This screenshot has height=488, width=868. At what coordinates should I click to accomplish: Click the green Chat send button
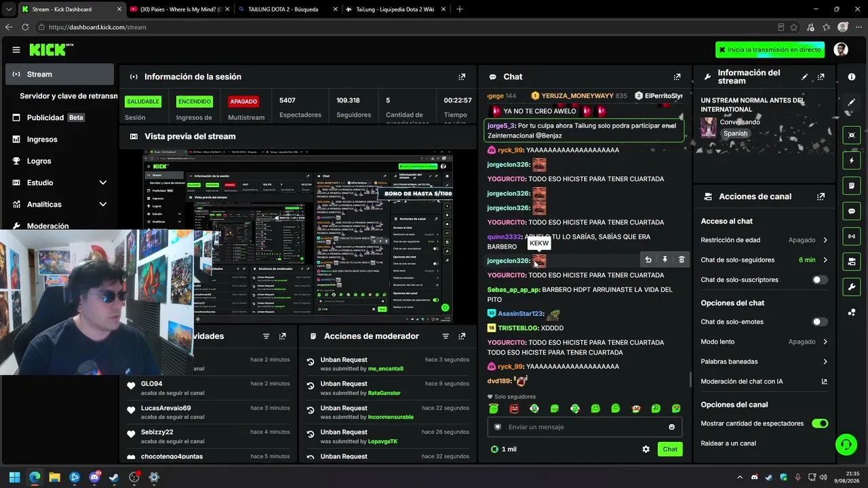pos(670,449)
